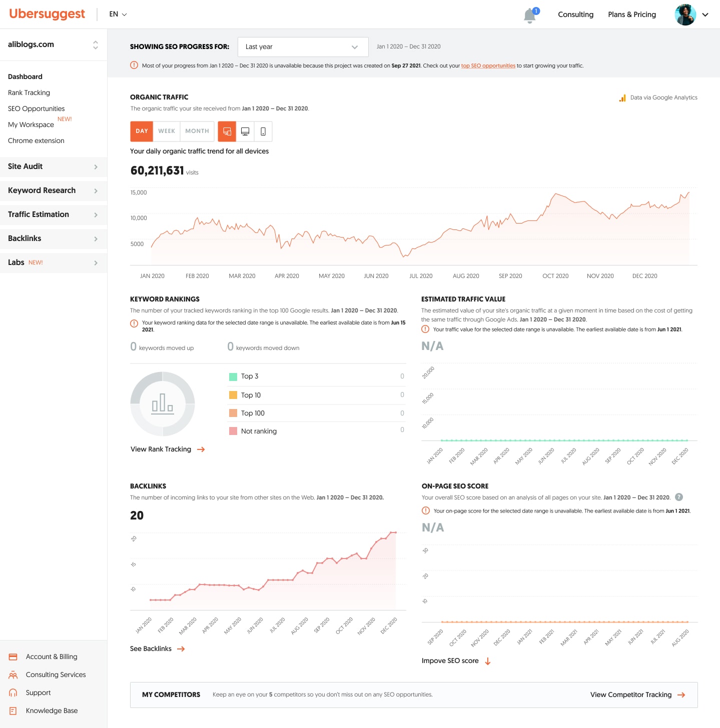Select desktop device traffic icon
Screen dimensions: 720x728
(x=245, y=131)
